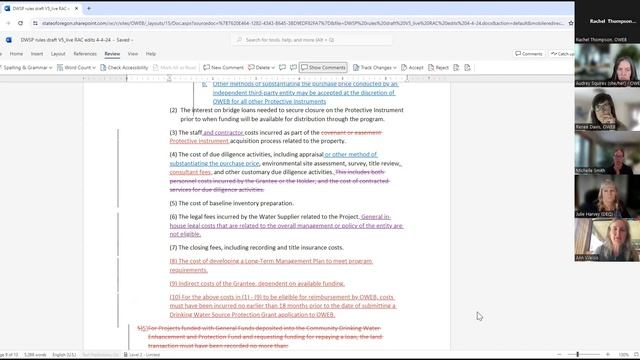Screen dimensions: 640x360
Task: Close the DWSP rules draft browser tab
Action: pyautogui.click(x=76, y=8)
